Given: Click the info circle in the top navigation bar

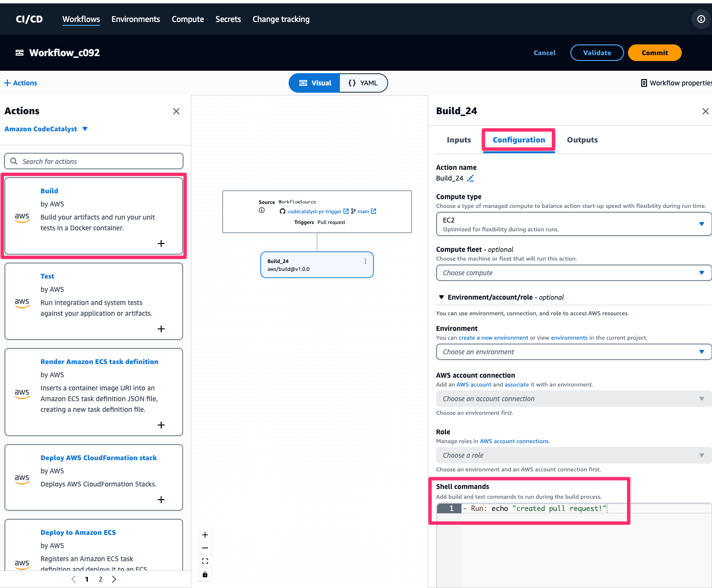Looking at the screenshot, I should 701,19.
